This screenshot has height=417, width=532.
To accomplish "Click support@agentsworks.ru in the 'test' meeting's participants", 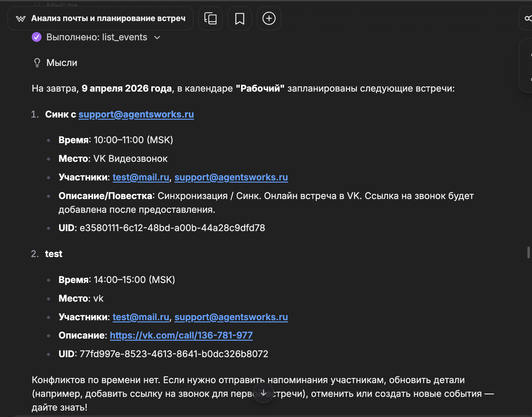I will click(231, 317).
